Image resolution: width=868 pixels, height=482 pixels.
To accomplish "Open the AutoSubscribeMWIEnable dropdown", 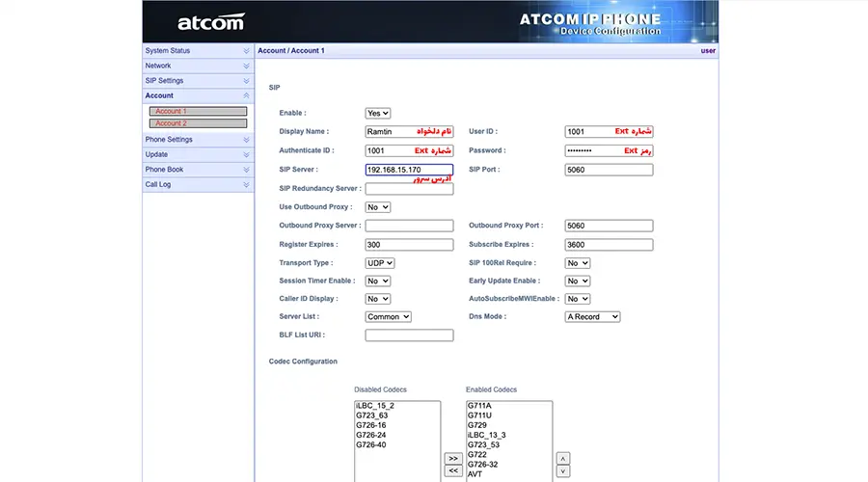I will pos(577,299).
